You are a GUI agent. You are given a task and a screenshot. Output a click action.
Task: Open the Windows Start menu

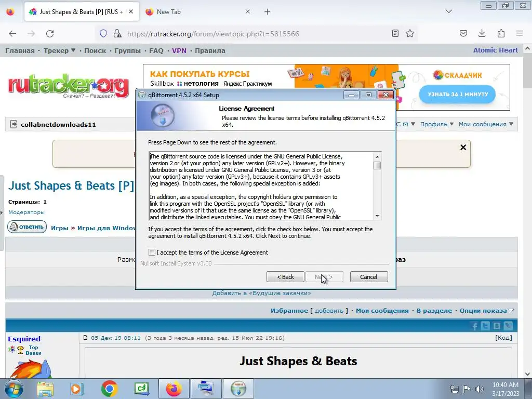coord(14,389)
